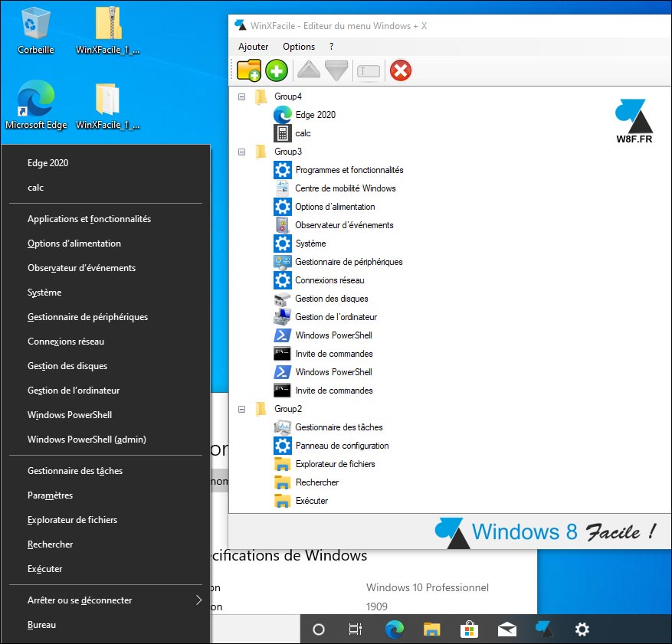672x644 pixels.
Task: Choose Options d'alimentation in Win+X menu
Action: (106, 244)
